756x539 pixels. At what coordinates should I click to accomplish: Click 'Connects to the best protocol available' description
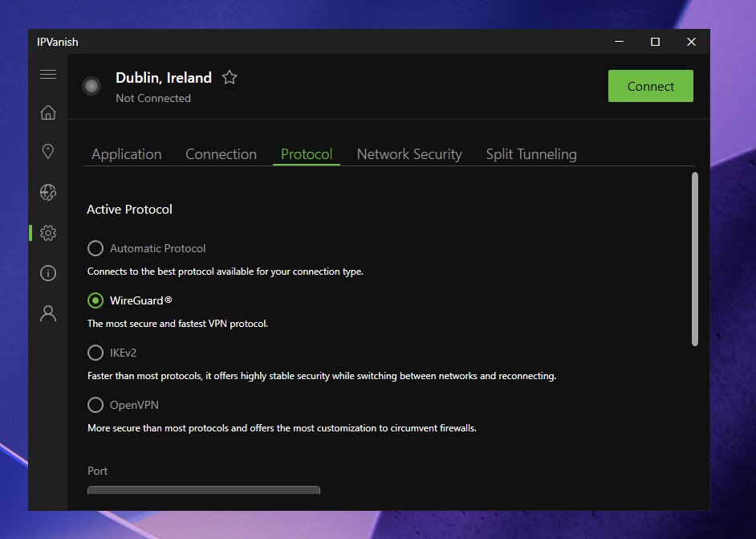click(226, 272)
